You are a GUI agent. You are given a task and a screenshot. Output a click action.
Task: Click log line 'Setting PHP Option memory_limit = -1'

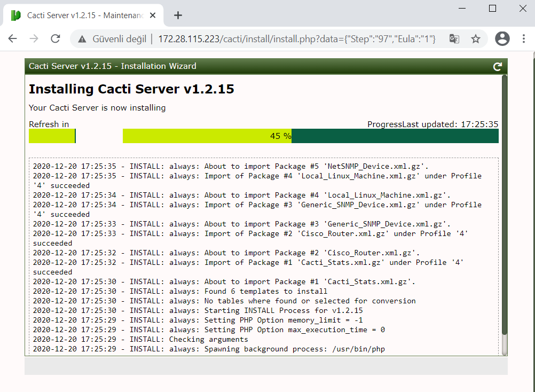(x=198, y=320)
